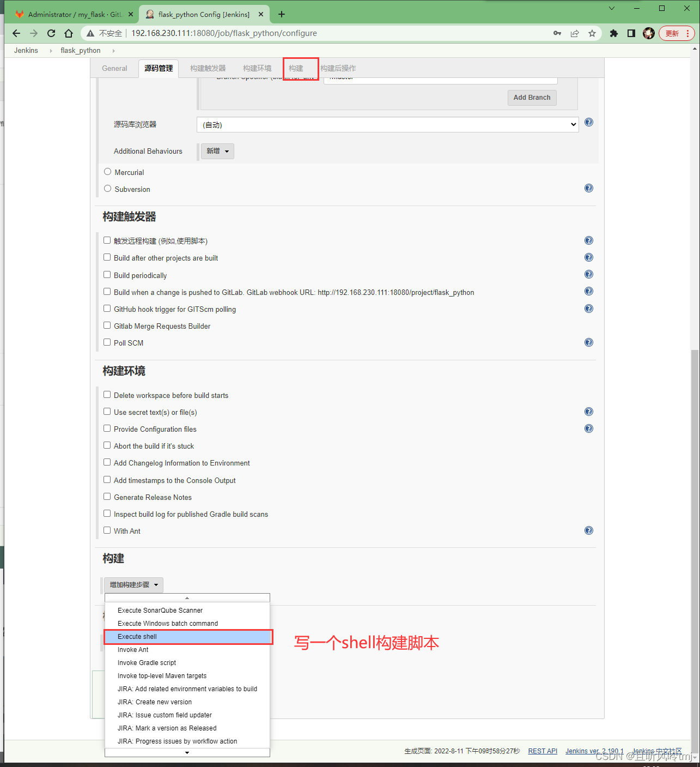Switch to the 构建触发器 tab
Viewport: 700px width, 767px height.
[x=208, y=68]
